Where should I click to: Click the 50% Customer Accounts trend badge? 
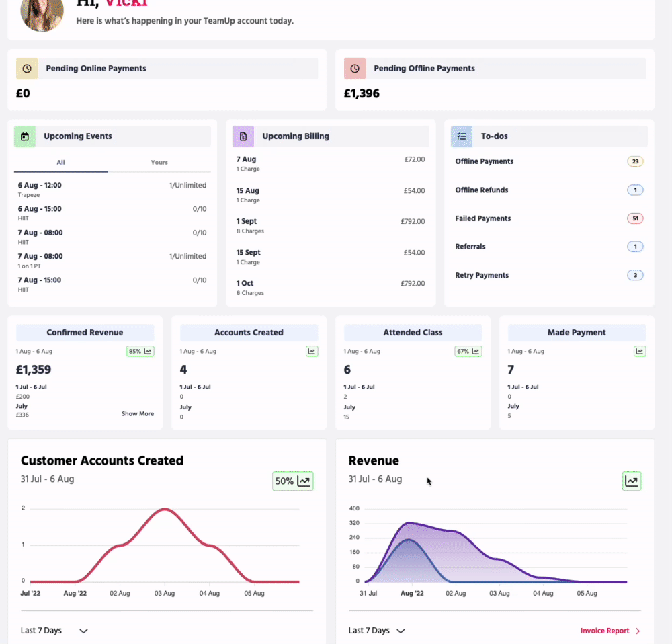[293, 481]
